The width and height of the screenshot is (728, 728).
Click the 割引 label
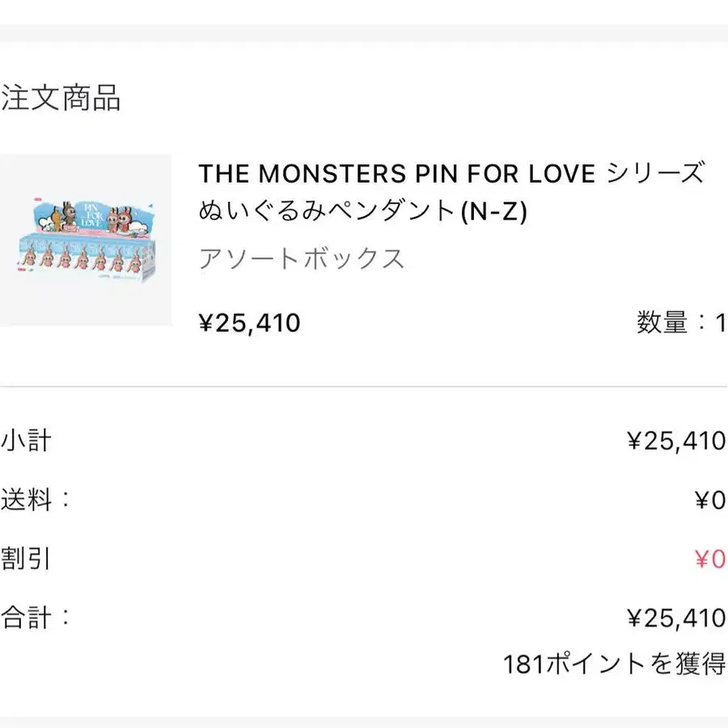pyautogui.click(x=26, y=559)
